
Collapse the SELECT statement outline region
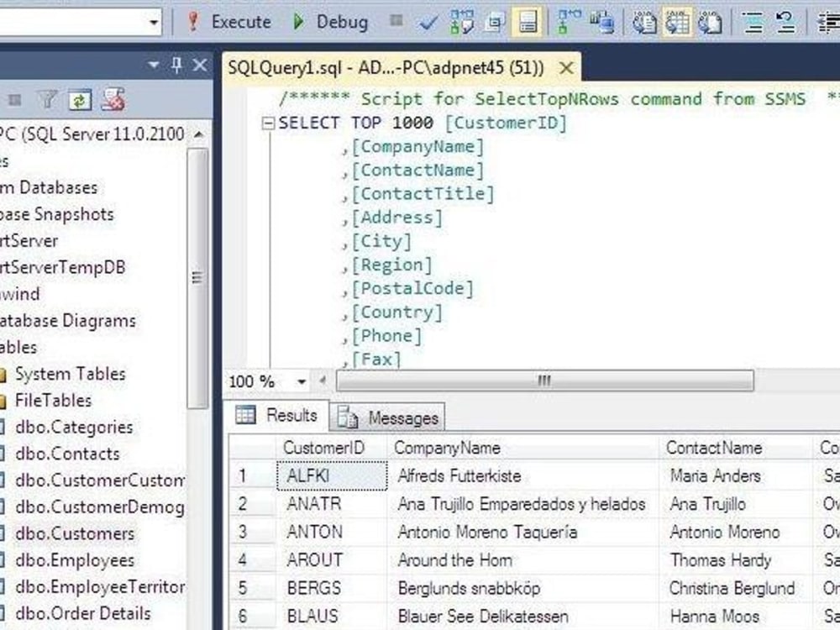(x=267, y=123)
